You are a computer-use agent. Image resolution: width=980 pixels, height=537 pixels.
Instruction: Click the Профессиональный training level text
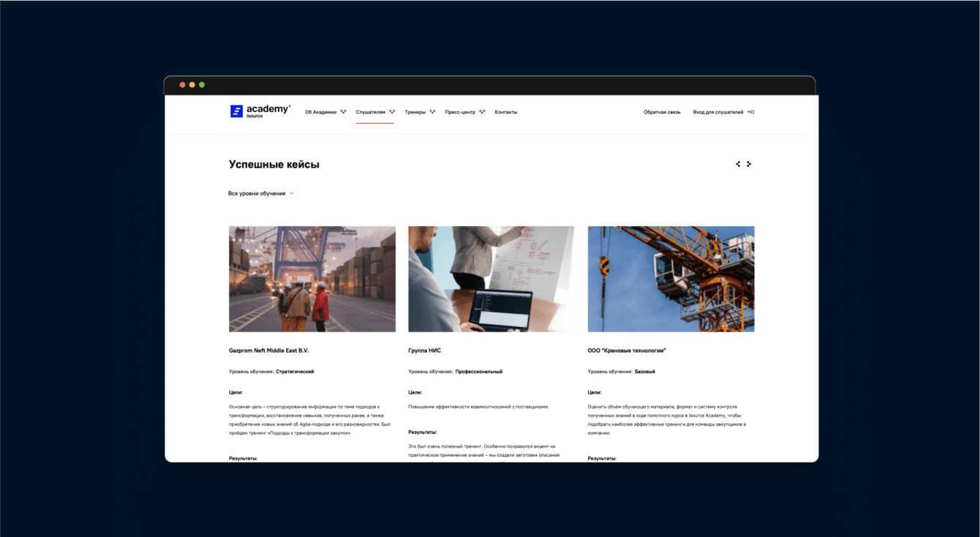point(479,372)
